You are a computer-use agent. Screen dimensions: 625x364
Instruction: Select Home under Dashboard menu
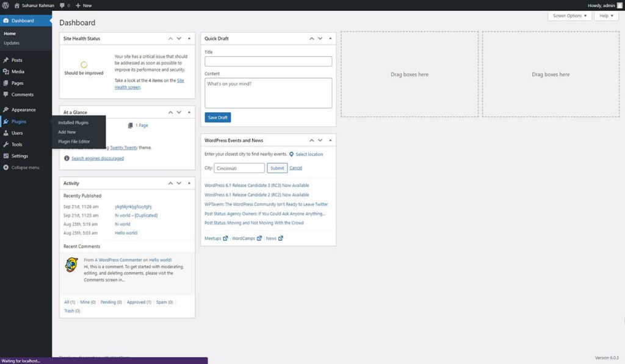10,34
